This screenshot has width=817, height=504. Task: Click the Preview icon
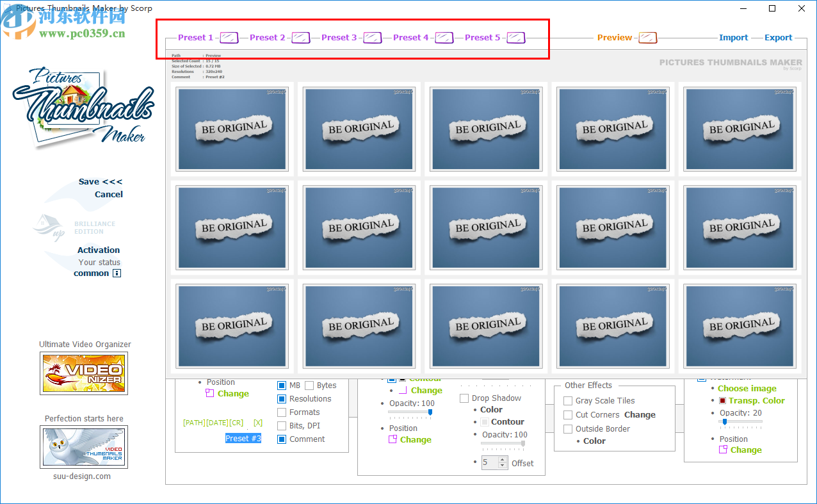coord(647,37)
